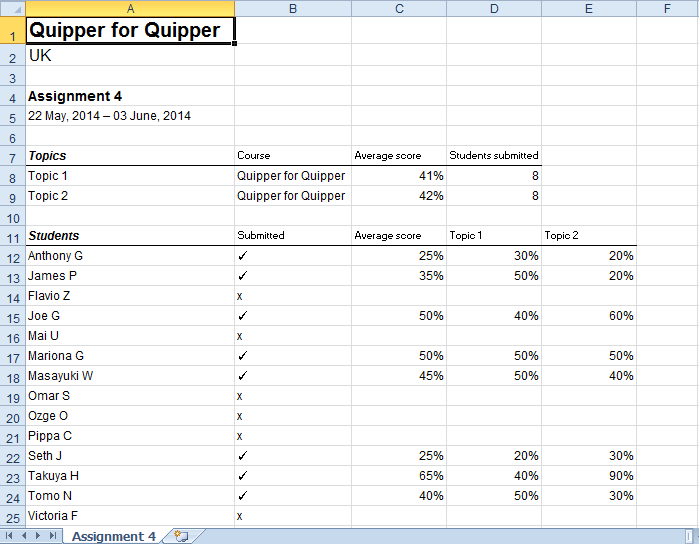699x544 pixels.
Task: Select column E header
Action: (589, 8)
